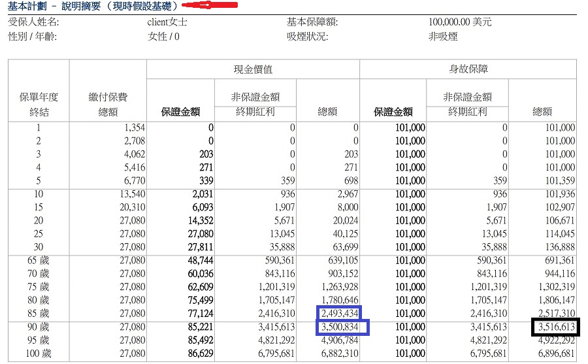Select the insured name client女士
The height and width of the screenshot is (364, 588).
coord(168,22)
